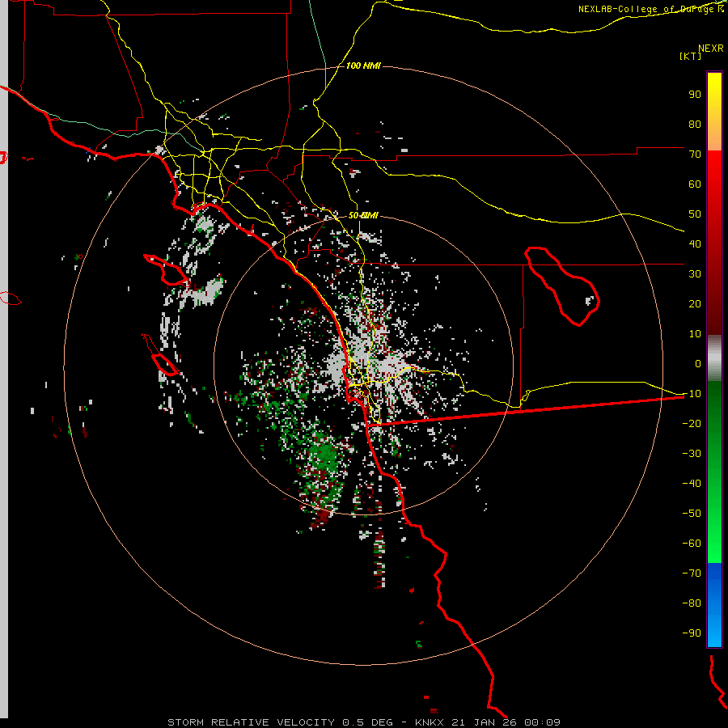Select the 60 value on the velocity scale
The width and height of the screenshot is (728, 728).
pos(695,184)
